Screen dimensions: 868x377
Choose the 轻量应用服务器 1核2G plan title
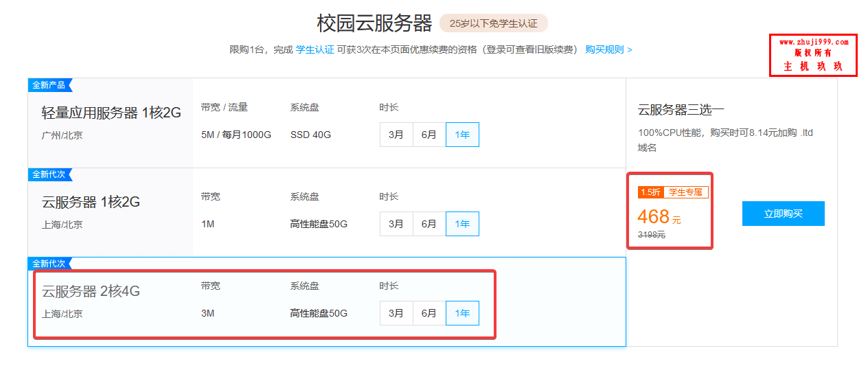[x=111, y=113]
